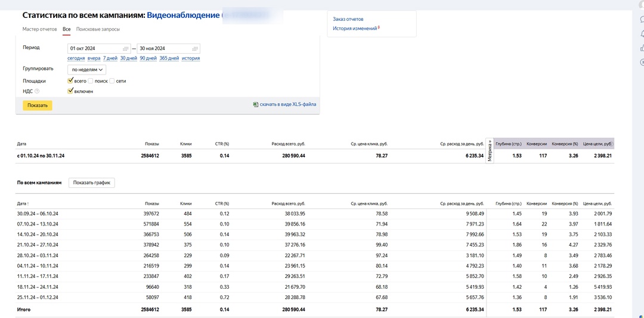Open the end date calendar icon
The height and width of the screenshot is (318, 644).
(195, 48)
